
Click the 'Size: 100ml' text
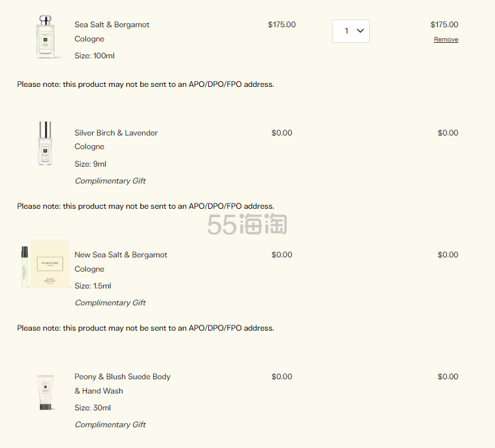(94, 56)
